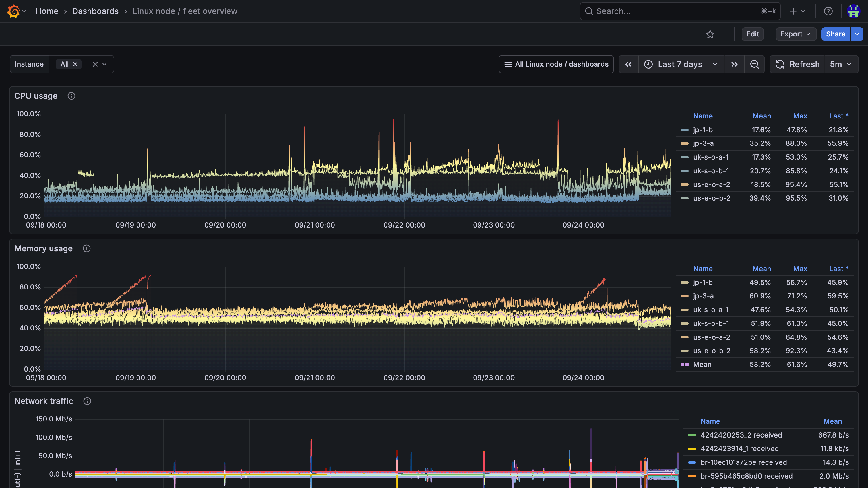Toggle 4242420253_2 received network series
This screenshot has height=488, width=868.
[741, 435]
